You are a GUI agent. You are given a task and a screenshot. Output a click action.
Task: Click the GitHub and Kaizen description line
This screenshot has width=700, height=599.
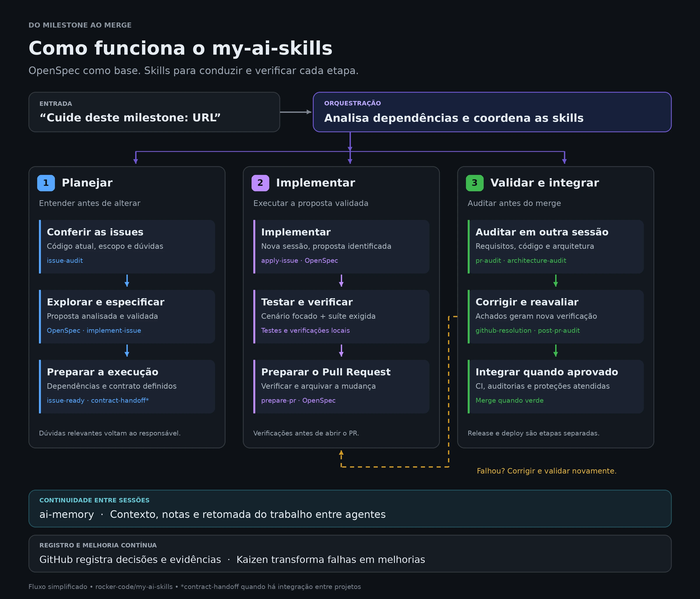click(232, 560)
